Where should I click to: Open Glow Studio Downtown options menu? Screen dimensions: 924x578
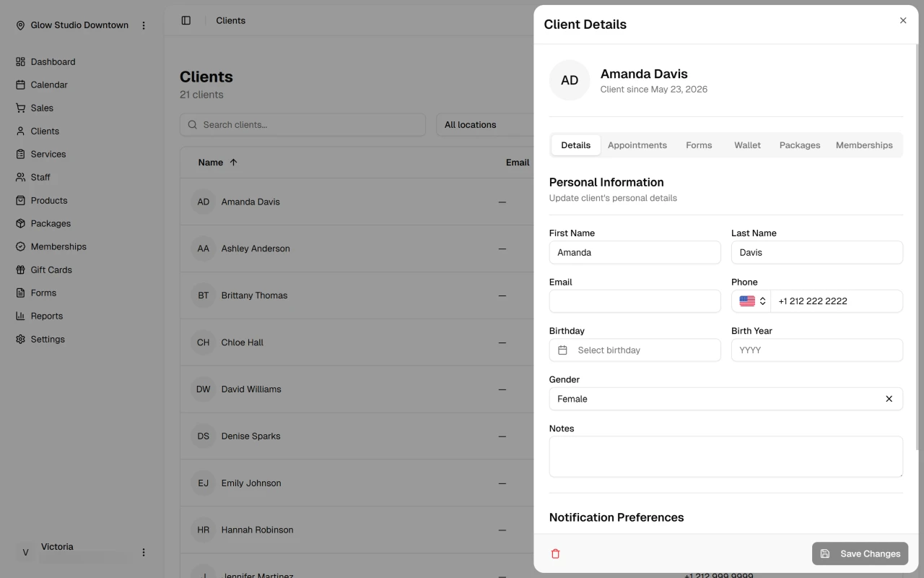point(144,25)
